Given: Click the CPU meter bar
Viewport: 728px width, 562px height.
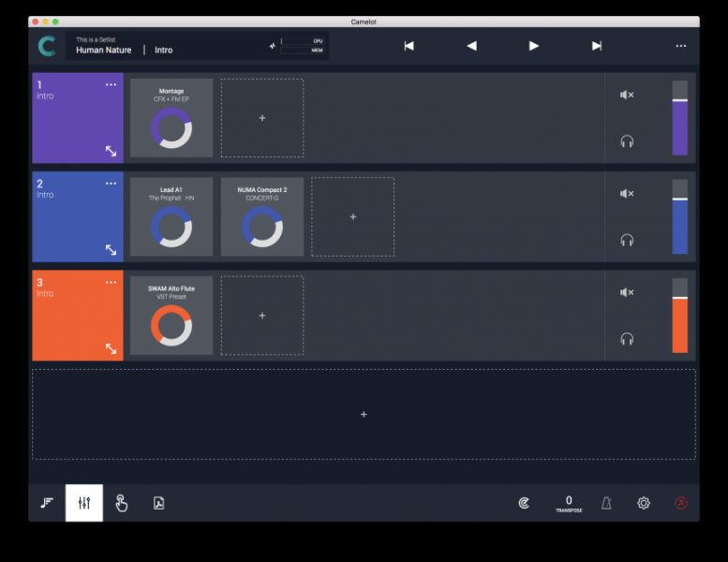Looking at the screenshot, I should (x=303, y=41).
